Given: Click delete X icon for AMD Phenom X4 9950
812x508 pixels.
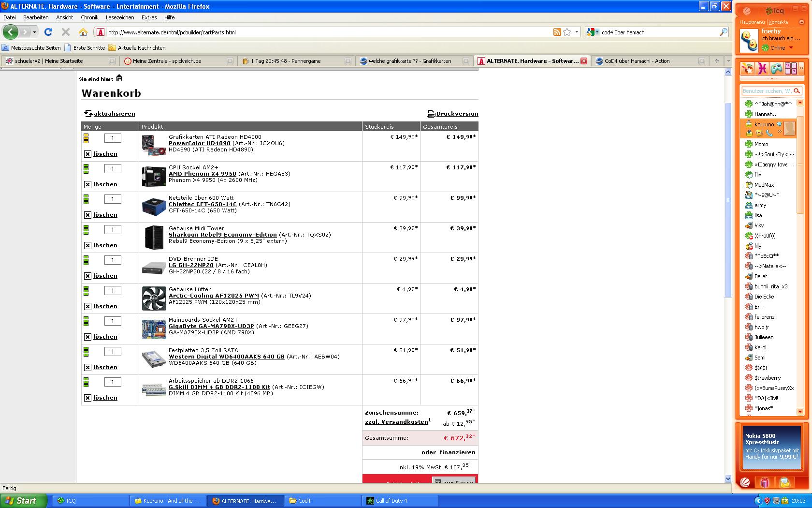Looking at the screenshot, I should click(87, 184).
